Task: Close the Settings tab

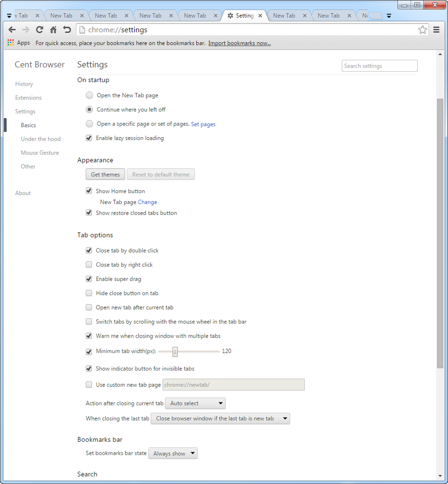Action: click(x=260, y=16)
